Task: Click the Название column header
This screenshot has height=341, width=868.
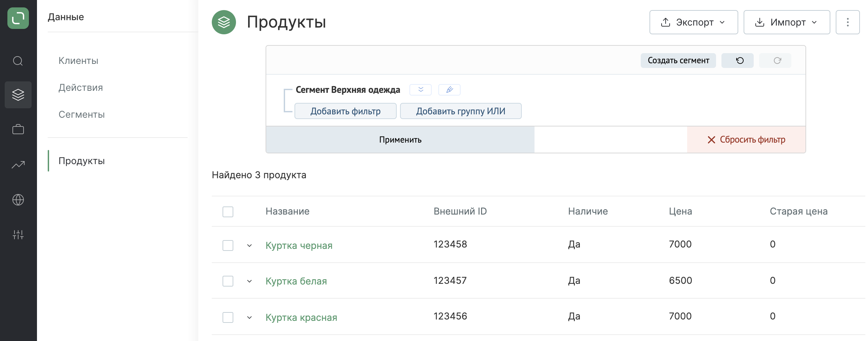Action: pyautogui.click(x=287, y=211)
